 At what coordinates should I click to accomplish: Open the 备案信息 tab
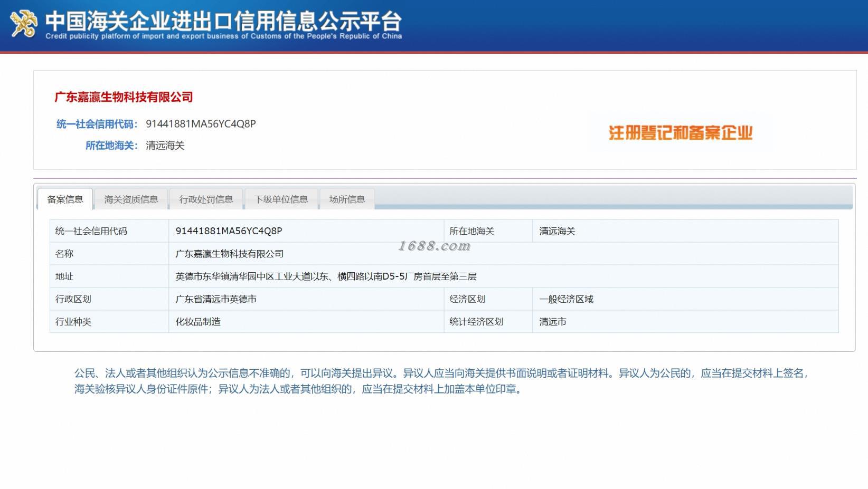65,199
